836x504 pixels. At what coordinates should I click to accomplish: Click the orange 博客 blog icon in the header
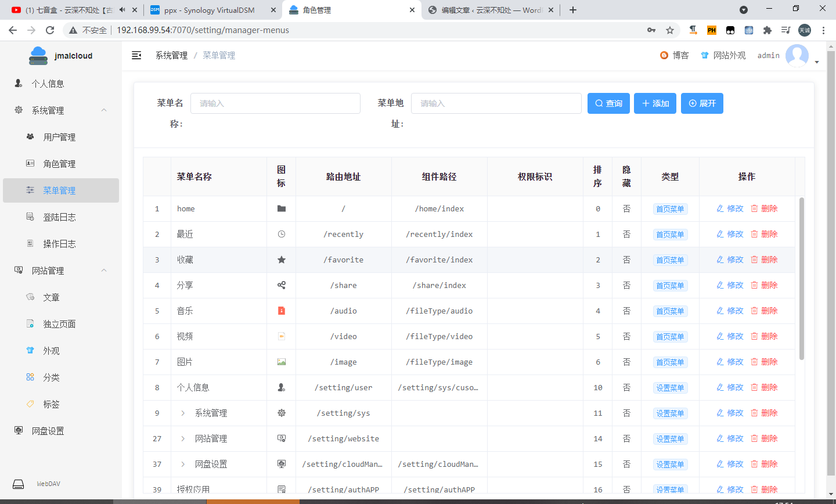tap(664, 55)
